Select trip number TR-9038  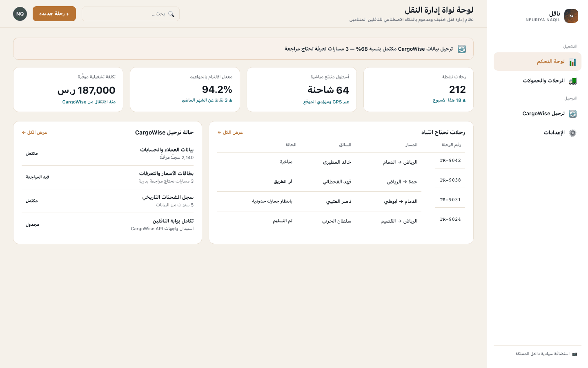tap(450, 180)
